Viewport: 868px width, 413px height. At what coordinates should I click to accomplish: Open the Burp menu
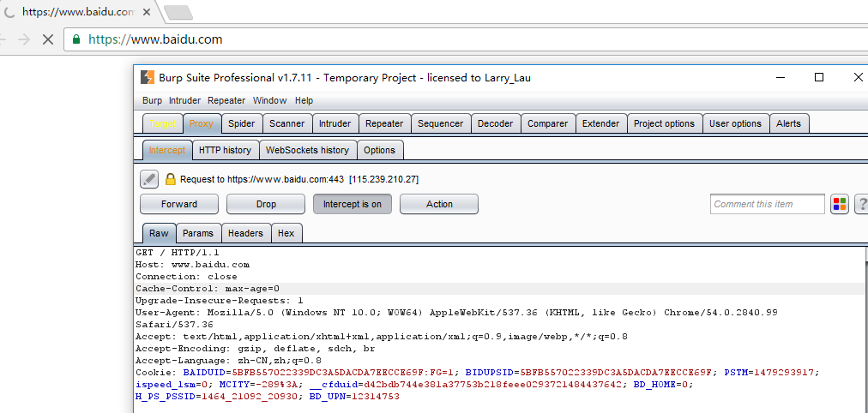pos(152,100)
